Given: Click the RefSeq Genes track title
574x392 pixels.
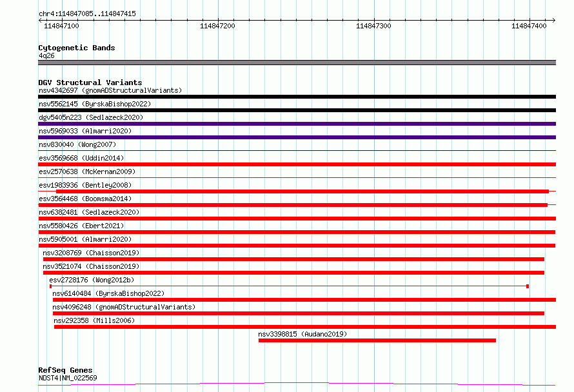Looking at the screenshot, I should pyautogui.click(x=65, y=370).
